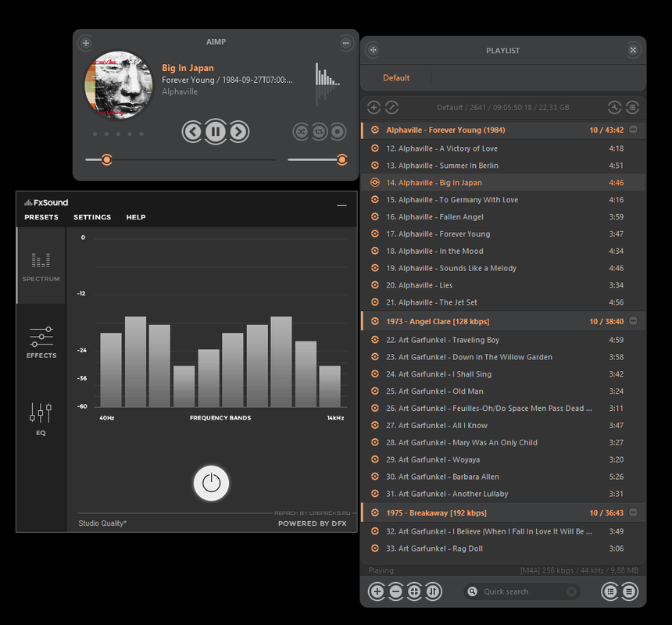This screenshot has height=625, width=672.
Task: Open AIMP main menu (three dots)
Action: [345, 43]
